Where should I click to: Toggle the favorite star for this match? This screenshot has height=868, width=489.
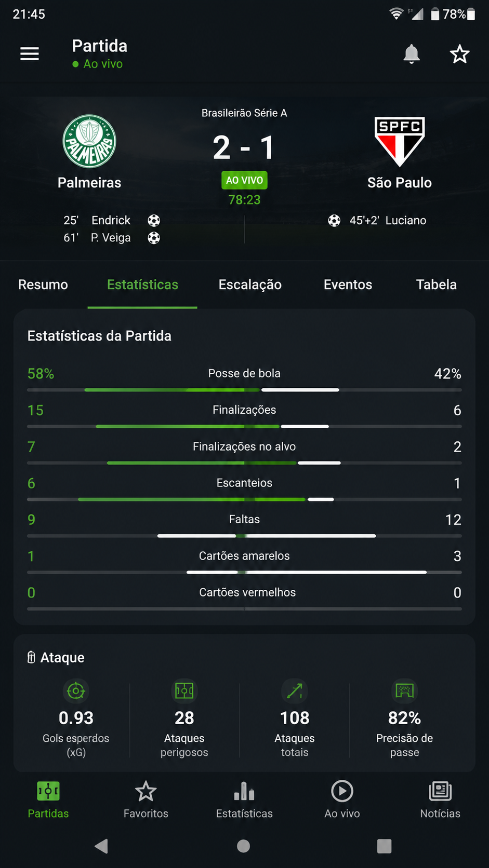(459, 54)
